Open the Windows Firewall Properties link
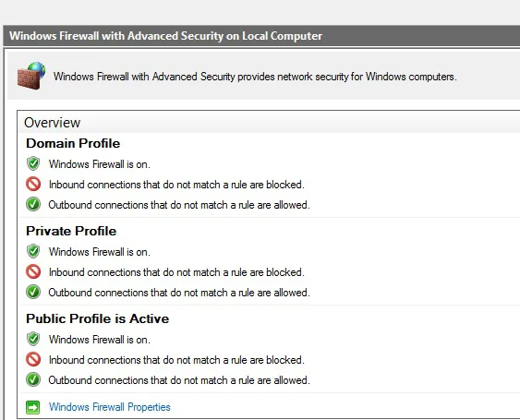 point(109,407)
